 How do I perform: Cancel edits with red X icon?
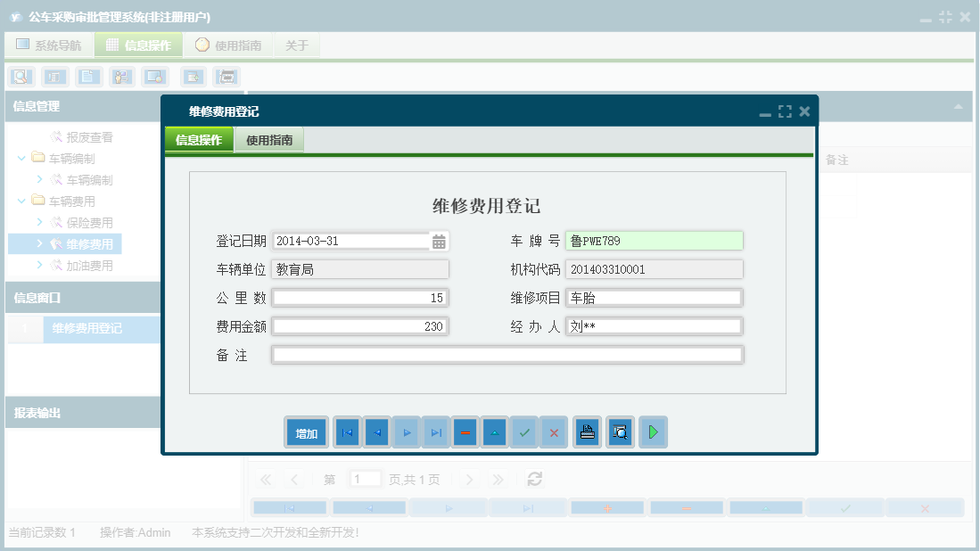554,432
